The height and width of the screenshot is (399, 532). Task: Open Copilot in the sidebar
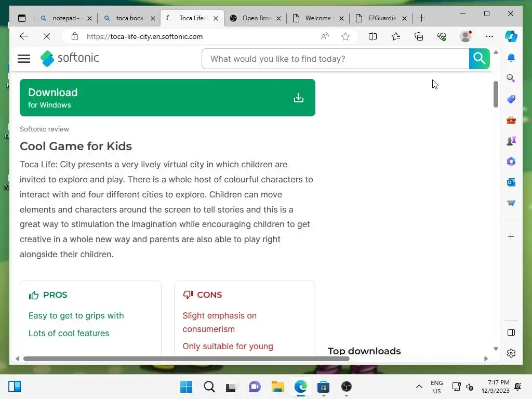(x=511, y=36)
